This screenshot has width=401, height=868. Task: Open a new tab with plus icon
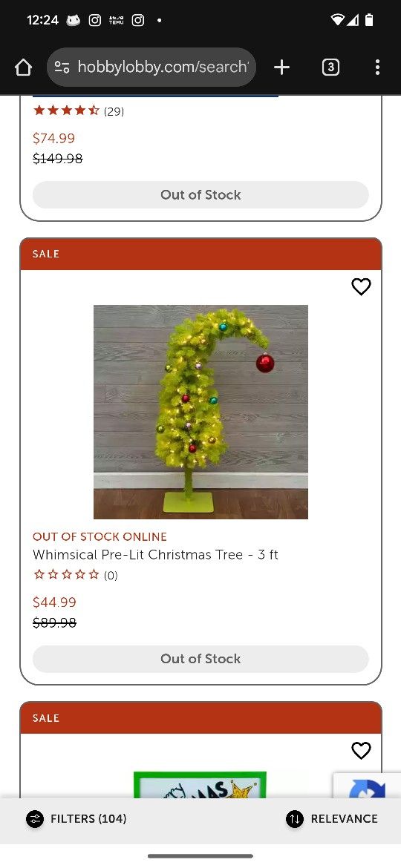tap(281, 68)
